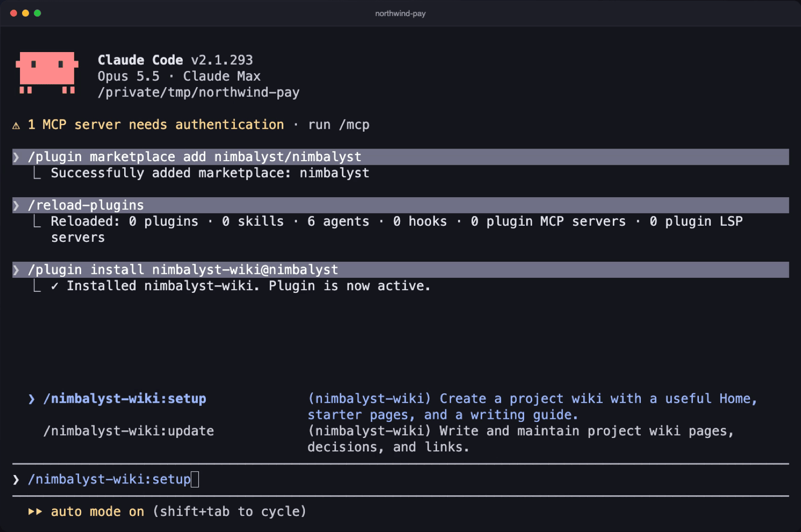Image resolution: width=801 pixels, height=532 pixels.
Task: Select the /nimbalyst-wiki:update suggestion
Action: pyautogui.click(x=129, y=431)
